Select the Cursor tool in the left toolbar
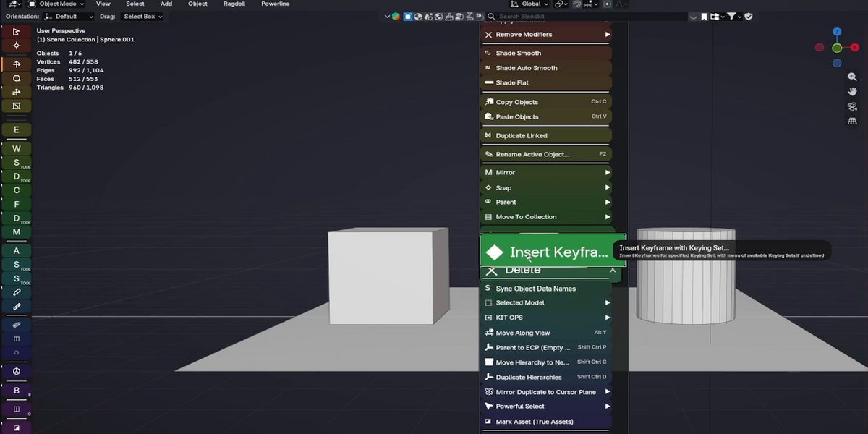 16,46
